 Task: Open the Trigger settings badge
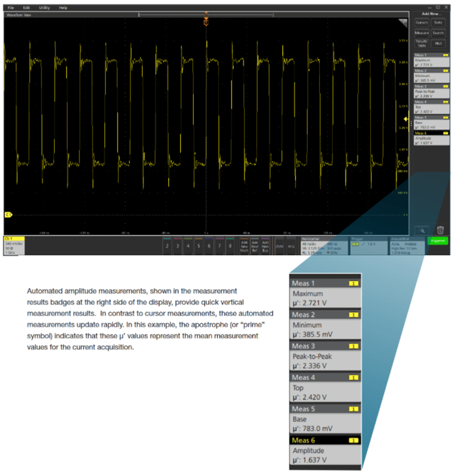(367, 245)
